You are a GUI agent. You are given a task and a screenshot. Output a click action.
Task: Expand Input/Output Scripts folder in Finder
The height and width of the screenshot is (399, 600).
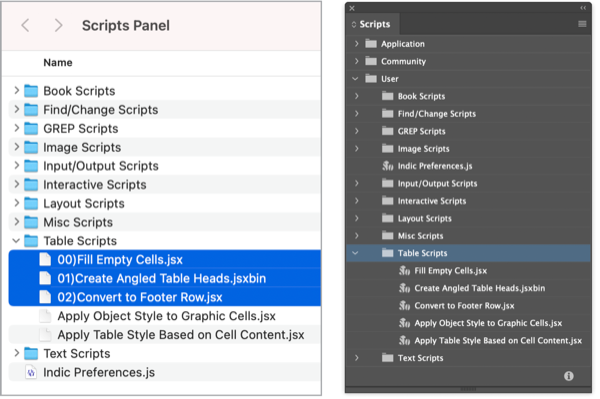(16, 166)
